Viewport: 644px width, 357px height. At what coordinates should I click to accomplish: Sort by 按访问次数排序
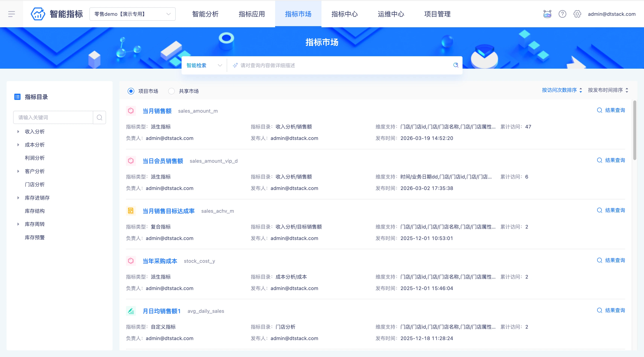[559, 90]
